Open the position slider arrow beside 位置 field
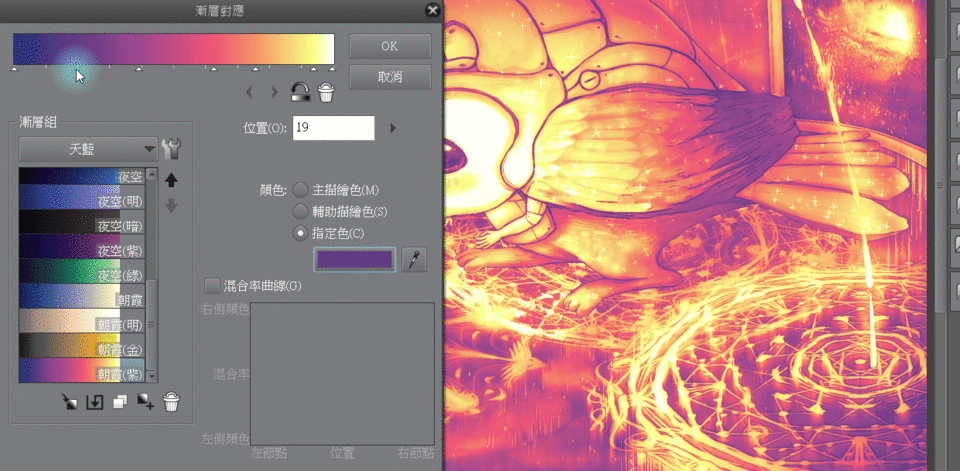Screen dimensions: 960x471 (393, 128)
